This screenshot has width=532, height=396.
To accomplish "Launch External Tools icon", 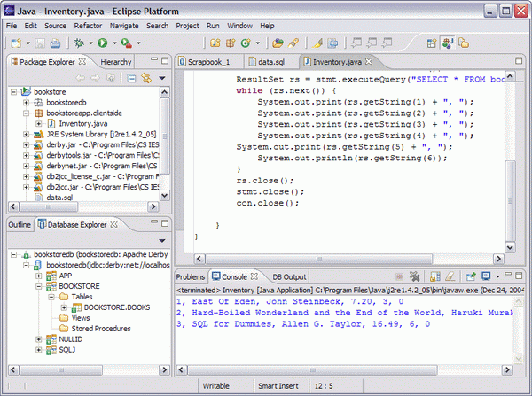I will (127, 43).
